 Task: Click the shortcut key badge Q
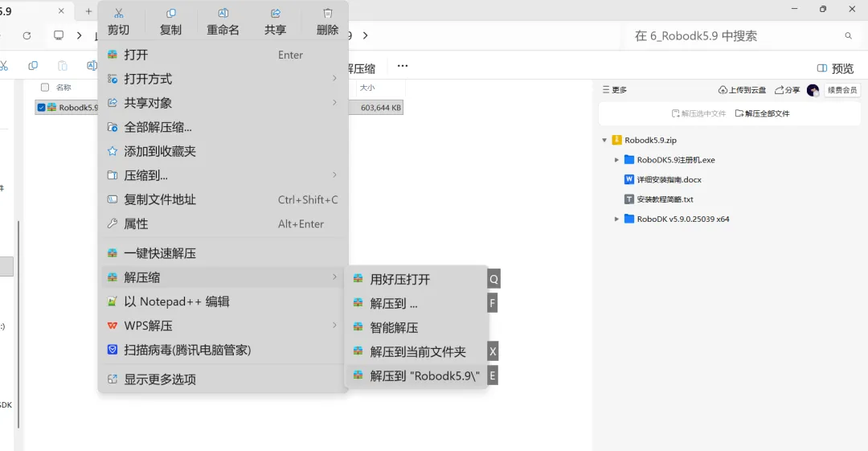tap(493, 279)
